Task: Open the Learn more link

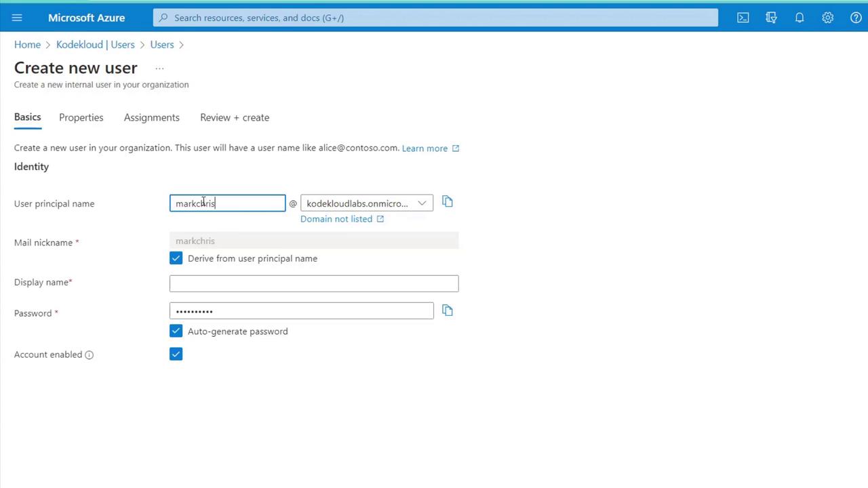Action: 431,148
